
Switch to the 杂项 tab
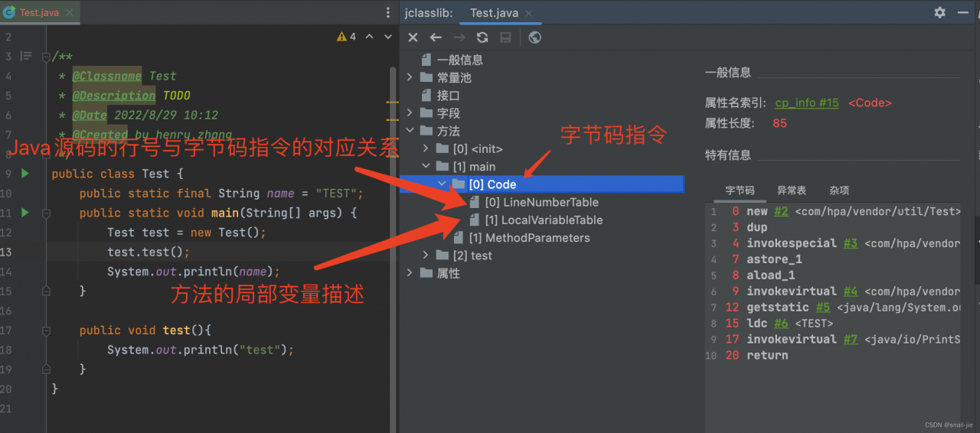click(839, 190)
